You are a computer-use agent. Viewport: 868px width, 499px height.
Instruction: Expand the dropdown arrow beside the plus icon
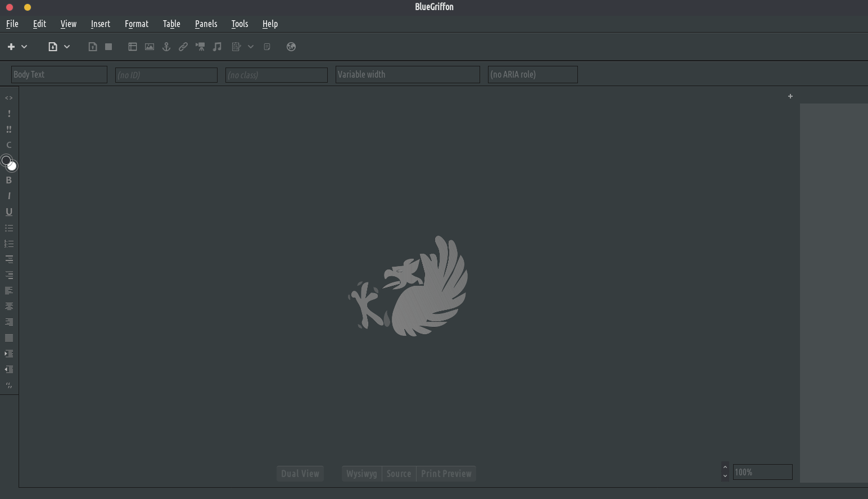[x=24, y=47]
